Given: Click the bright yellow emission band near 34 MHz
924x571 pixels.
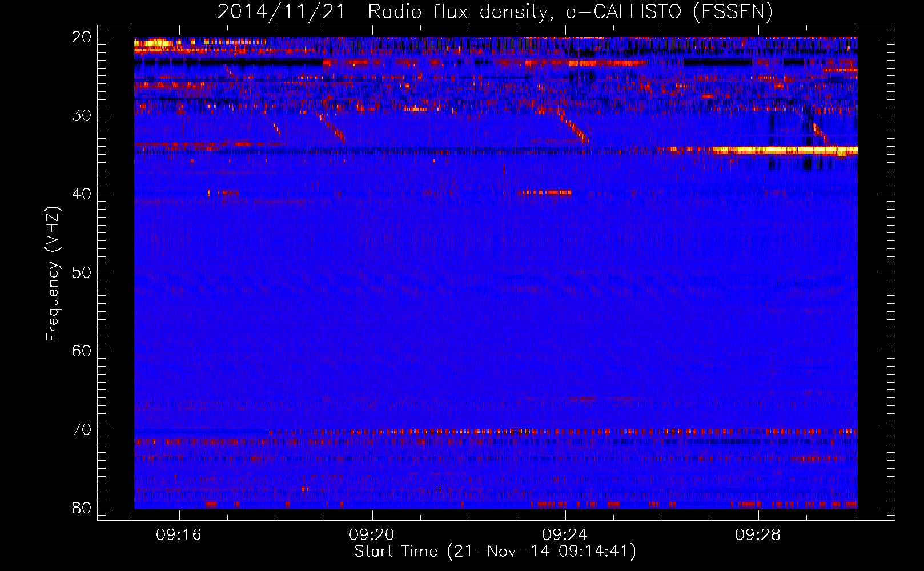Looking at the screenshot, I should pyautogui.click(x=784, y=150).
